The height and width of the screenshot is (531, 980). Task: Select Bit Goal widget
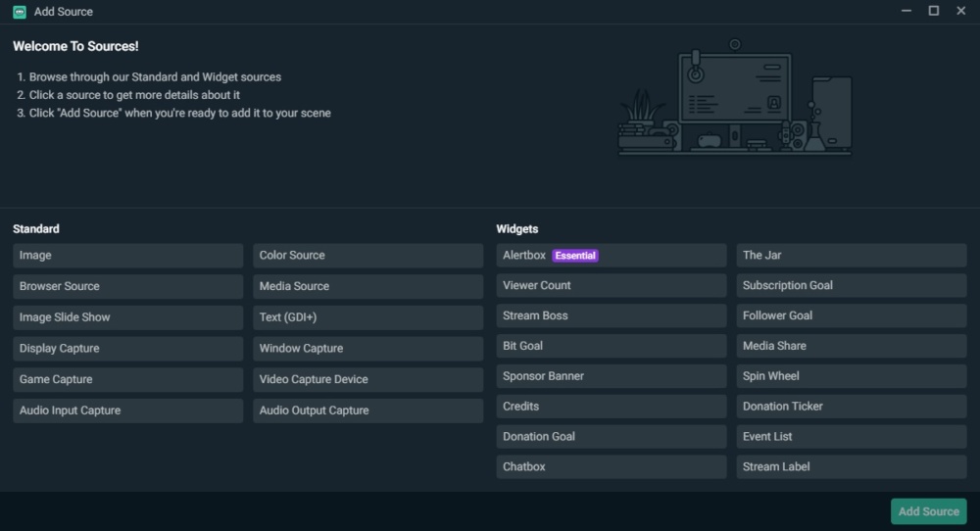tap(611, 346)
